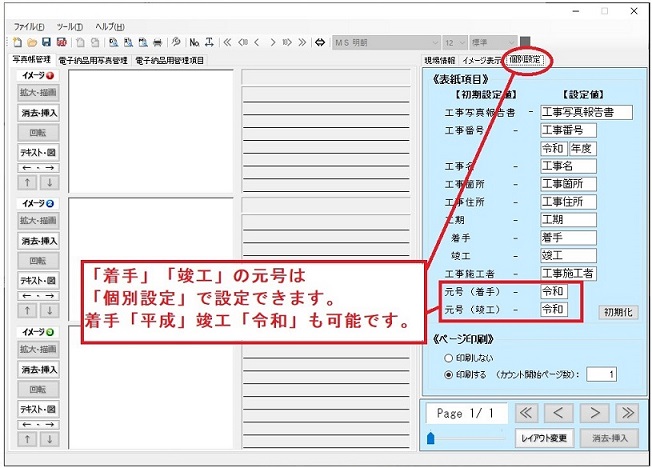
Task: Click the 工事番号 setting input field
Action: click(x=567, y=130)
